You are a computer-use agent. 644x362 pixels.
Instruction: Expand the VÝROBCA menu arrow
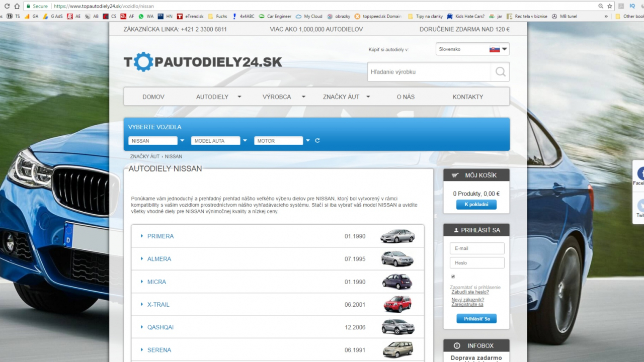point(303,97)
